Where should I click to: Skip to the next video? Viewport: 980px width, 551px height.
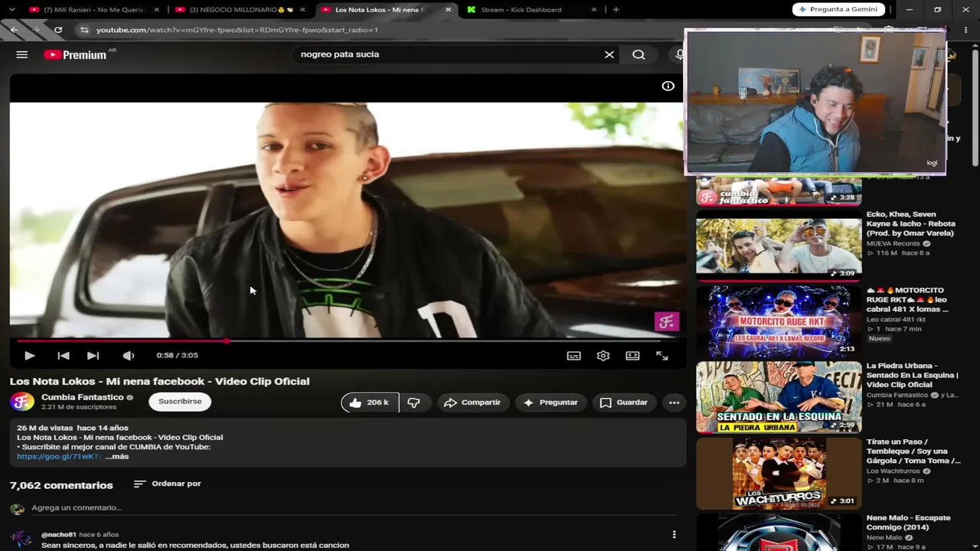click(x=93, y=355)
